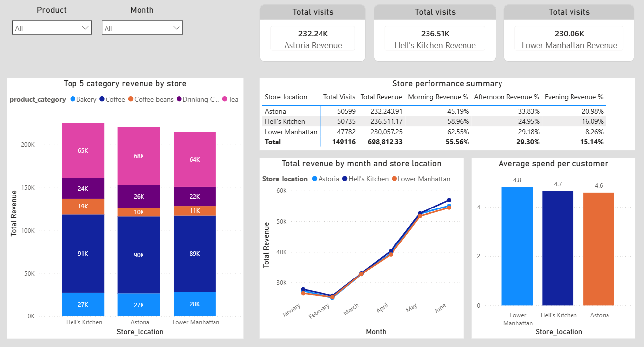Click the 90K Coffee segment in Astoria bar
This screenshot has width=644, height=347.
[139, 255]
